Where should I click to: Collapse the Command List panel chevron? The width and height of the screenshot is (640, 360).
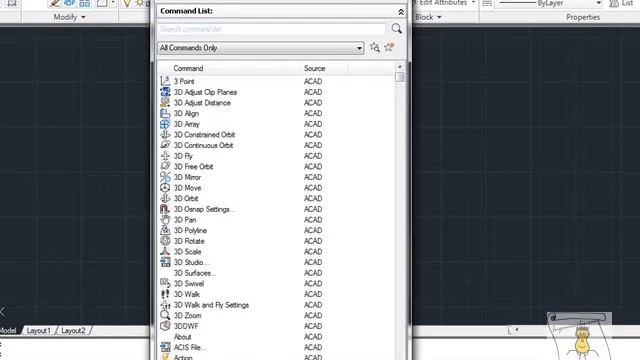pos(401,12)
